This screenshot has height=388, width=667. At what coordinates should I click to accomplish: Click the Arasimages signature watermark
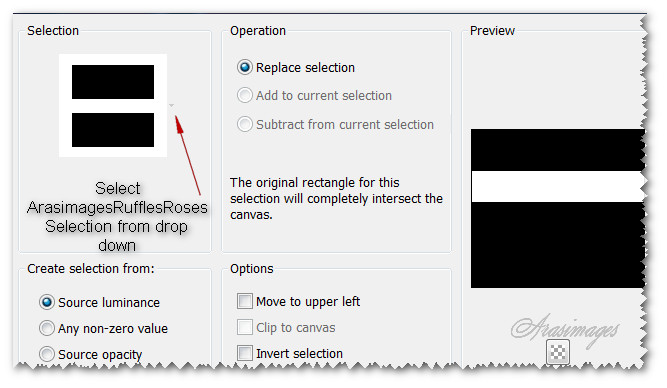(x=565, y=331)
